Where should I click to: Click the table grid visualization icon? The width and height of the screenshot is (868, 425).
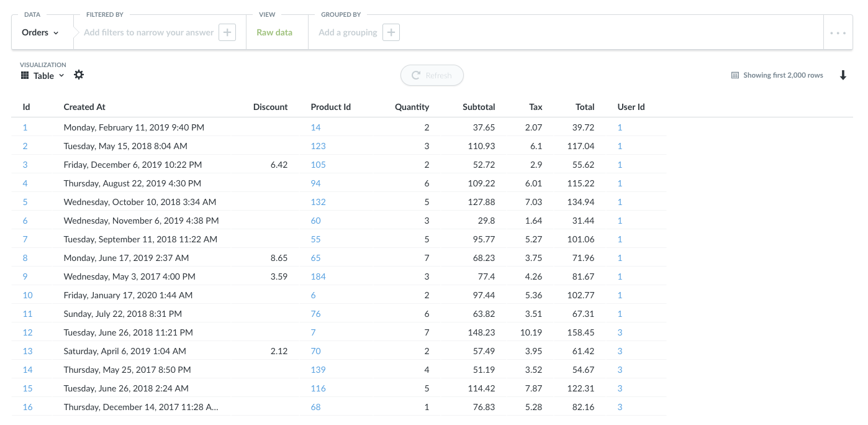point(25,75)
